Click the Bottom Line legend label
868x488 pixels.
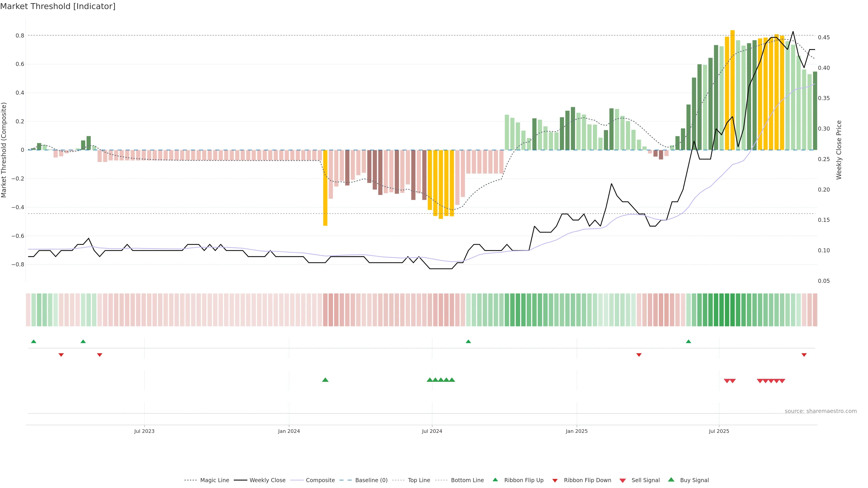(467, 480)
